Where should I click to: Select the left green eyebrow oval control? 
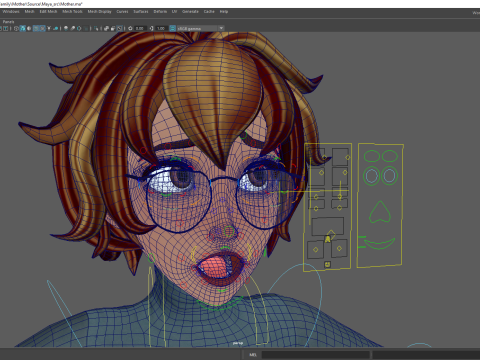tap(372, 156)
